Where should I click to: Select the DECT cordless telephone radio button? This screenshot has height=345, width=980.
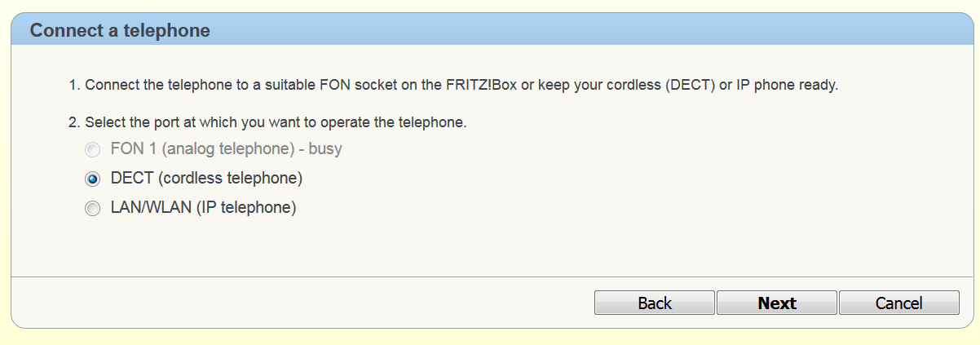(x=92, y=179)
